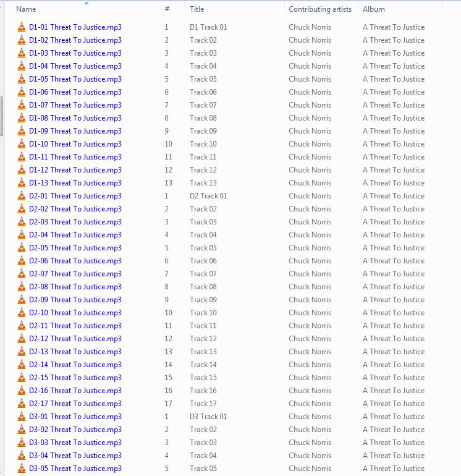Select file name D1-10 Threat To Justice.mp3

[75, 144]
